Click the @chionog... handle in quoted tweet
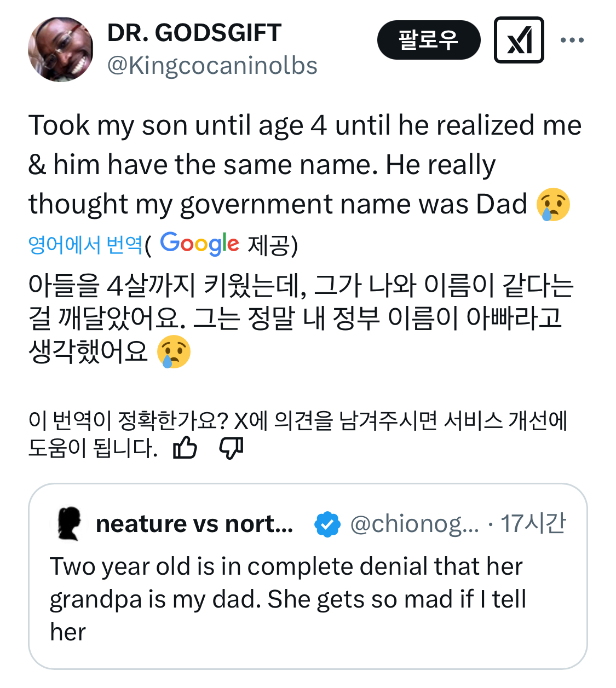 [x=414, y=524]
